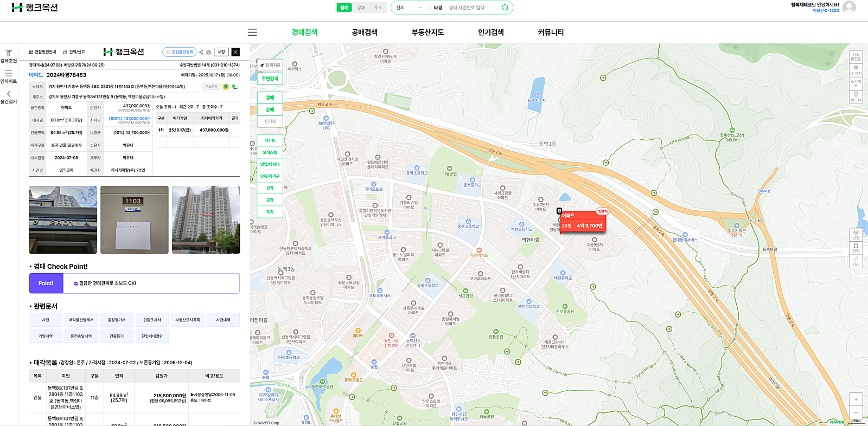The image size is (868, 426).
Task: Open the 매각물건명세서 document
Action: (x=81, y=320)
